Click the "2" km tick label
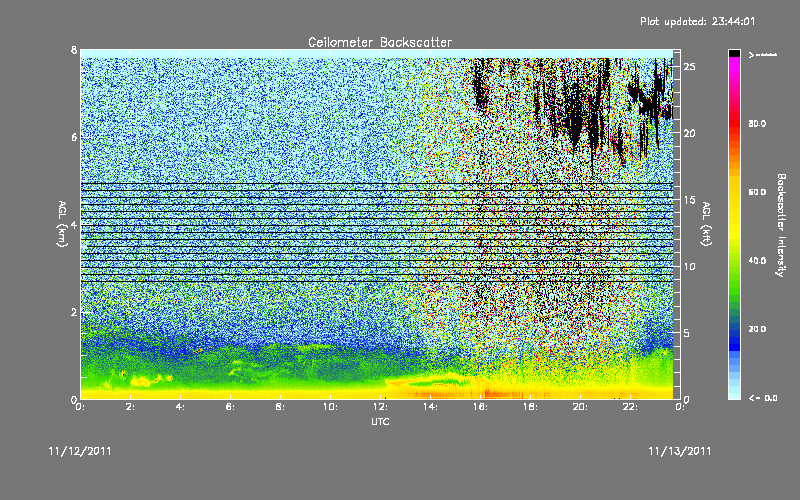Viewport: 800px width, 500px height. [74, 312]
